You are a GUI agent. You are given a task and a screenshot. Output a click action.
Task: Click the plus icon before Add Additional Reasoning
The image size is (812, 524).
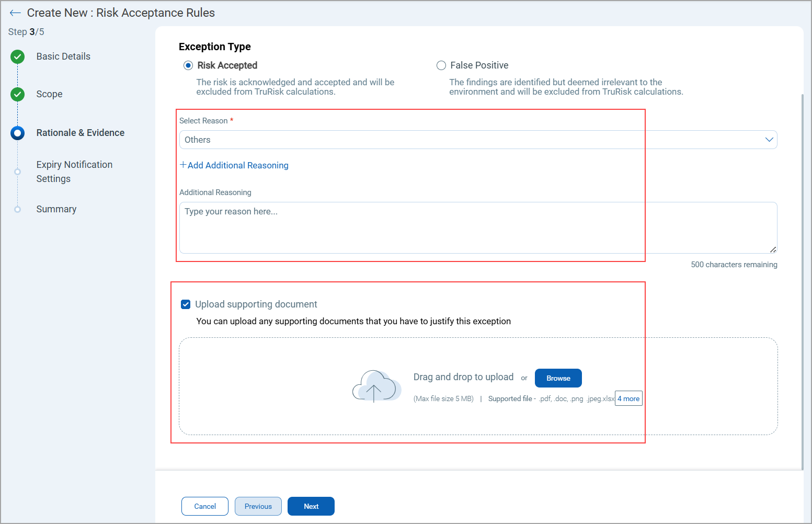point(183,165)
